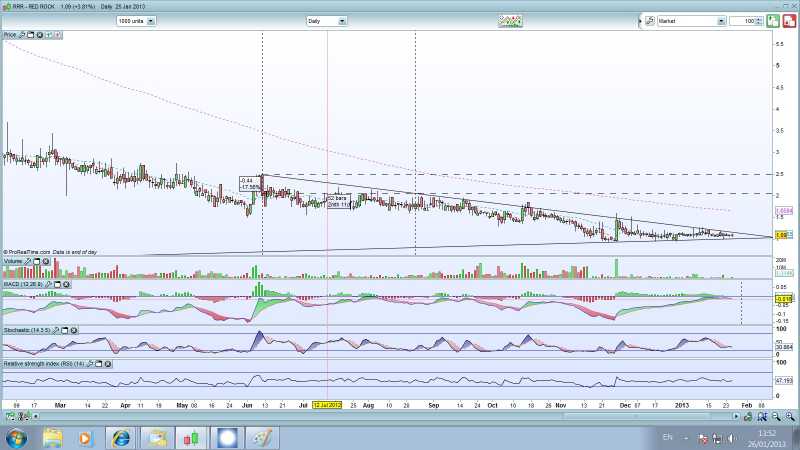800x450 pixels.
Task: Open order settings wrench beside Market
Action: [x=648, y=20]
